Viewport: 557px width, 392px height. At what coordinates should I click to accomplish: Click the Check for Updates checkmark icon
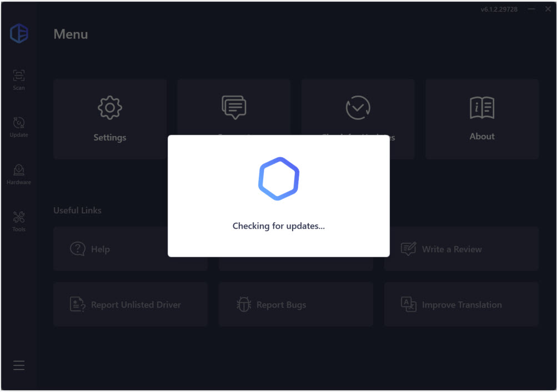(x=358, y=107)
